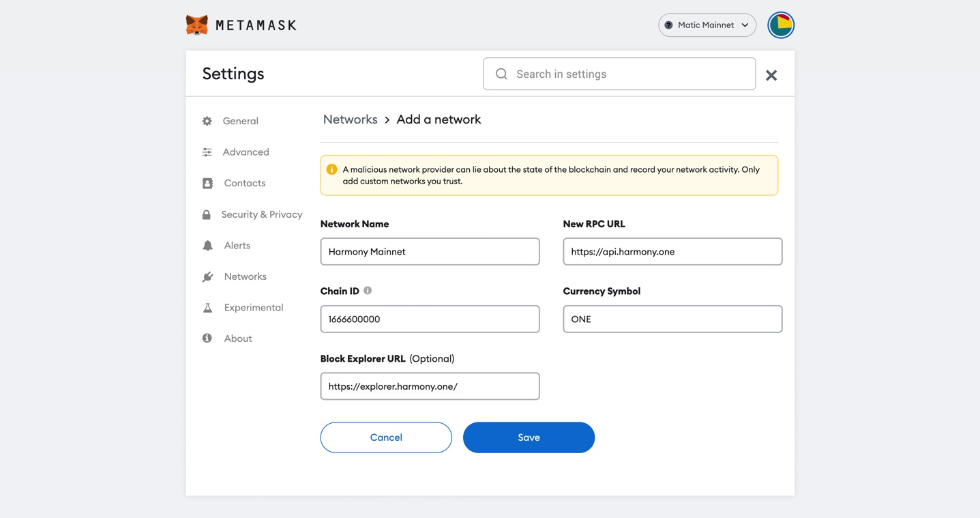Edit the Network Name field
This screenshot has width=980, height=518.
pyautogui.click(x=430, y=252)
